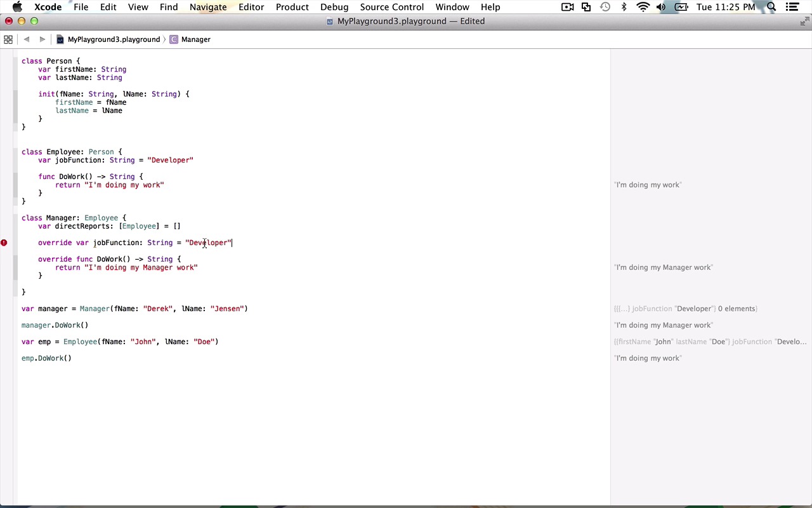Click the Bluetooth icon in menu bar
The image size is (812, 508).
click(x=624, y=7)
